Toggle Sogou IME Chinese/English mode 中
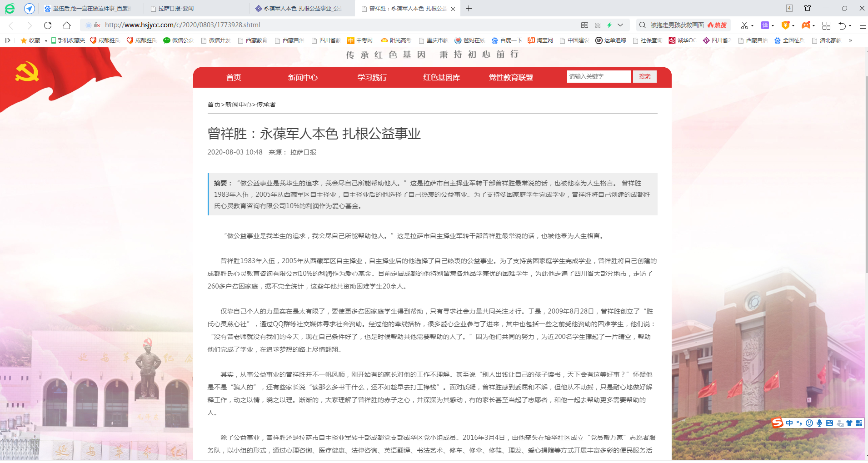 pos(789,423)
